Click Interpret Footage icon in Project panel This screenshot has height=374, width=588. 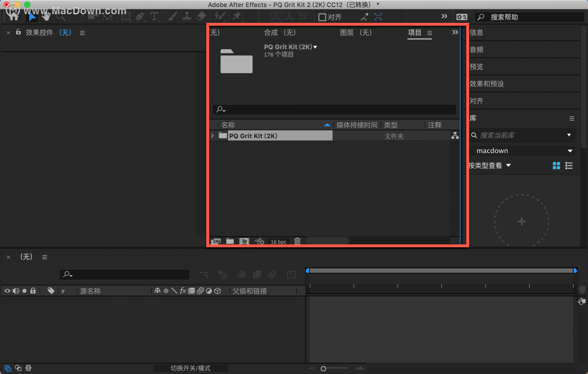point(215,242)
